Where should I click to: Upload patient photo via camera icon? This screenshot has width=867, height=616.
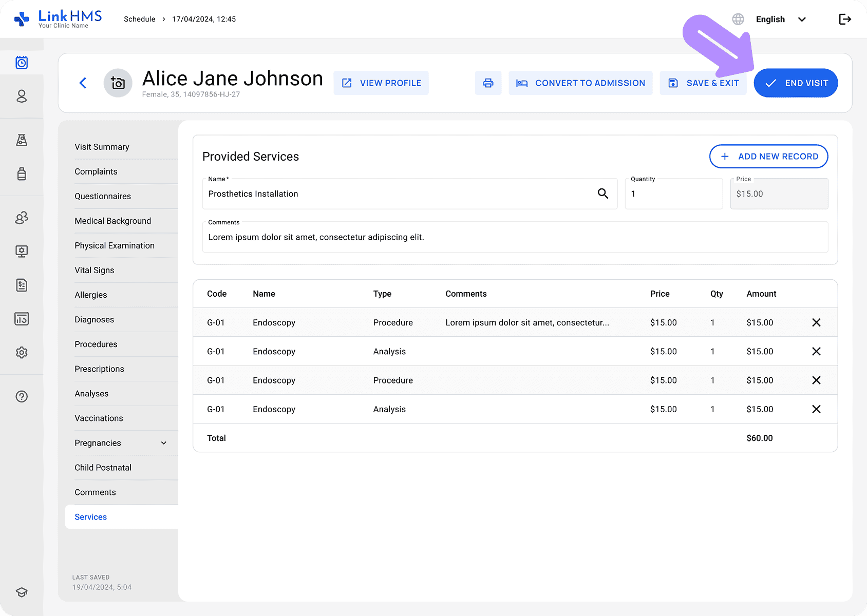[x=118, y=83]
